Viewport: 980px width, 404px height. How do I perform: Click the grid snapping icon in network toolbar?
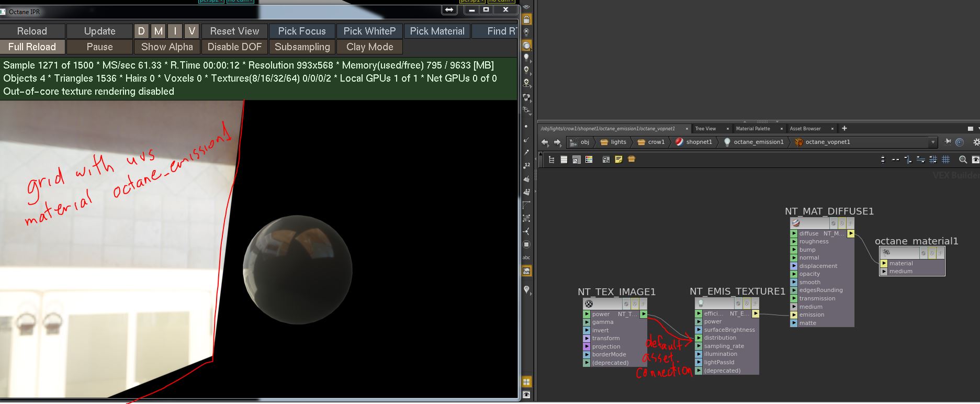tap(946, 160)
